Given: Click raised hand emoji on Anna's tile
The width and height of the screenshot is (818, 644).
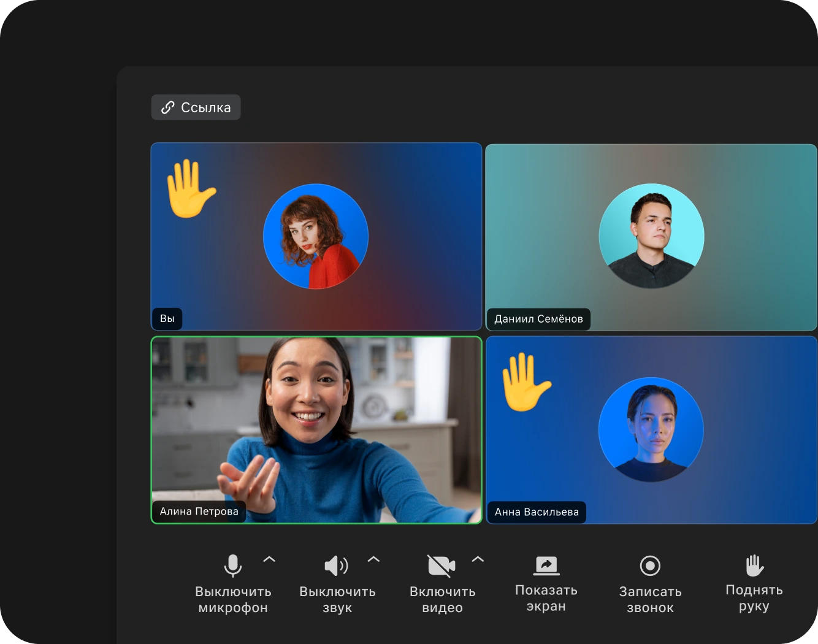Looking at the screenshot, I should tap(526, 381).
